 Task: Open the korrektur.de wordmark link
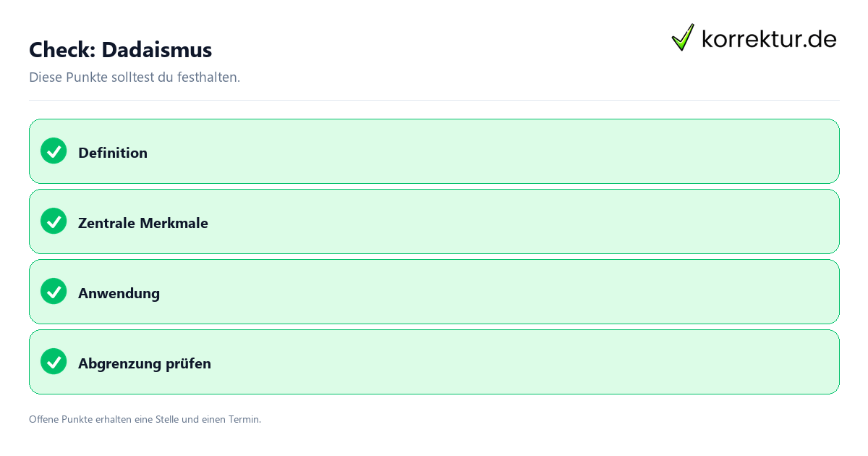point(769,39)
